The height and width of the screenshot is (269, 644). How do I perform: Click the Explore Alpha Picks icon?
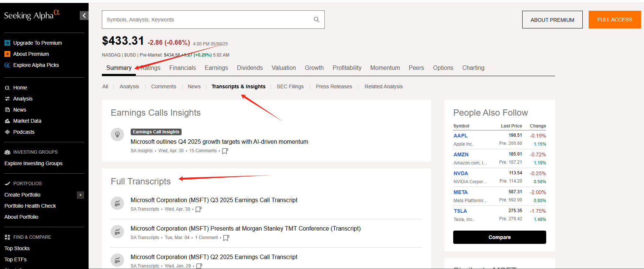coord(7,65)
